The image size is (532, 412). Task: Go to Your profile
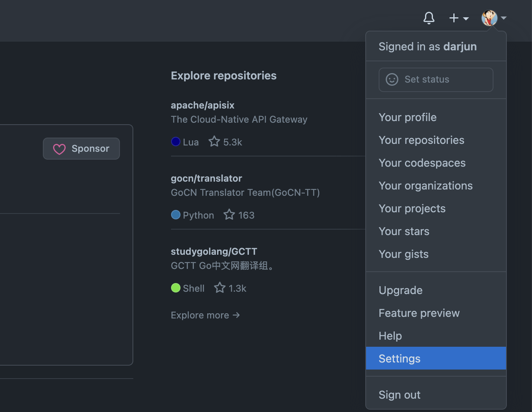click(x=436, y=117)
